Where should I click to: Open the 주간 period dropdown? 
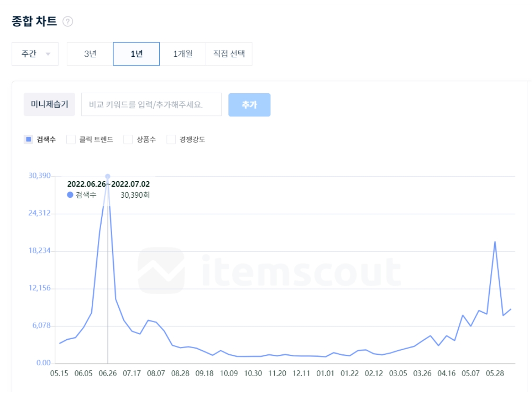pos(35,54)
